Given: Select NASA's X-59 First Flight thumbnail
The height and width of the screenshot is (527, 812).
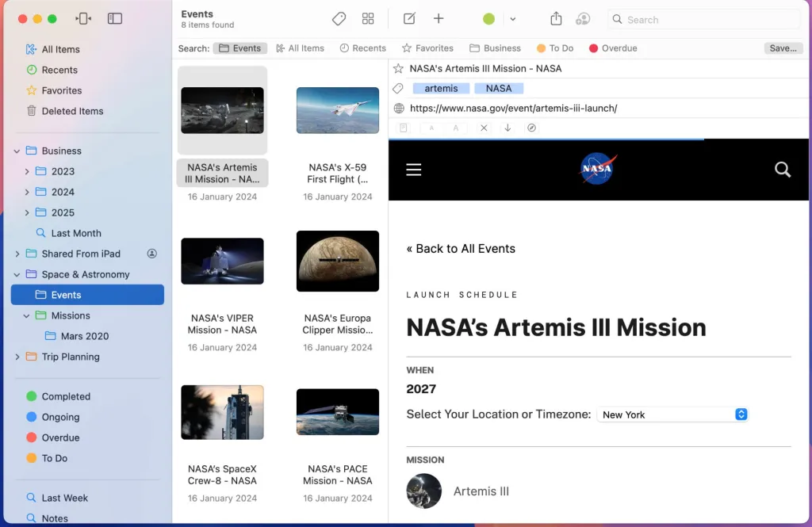Looking at the screenshot, I should [x=338, y=110].
